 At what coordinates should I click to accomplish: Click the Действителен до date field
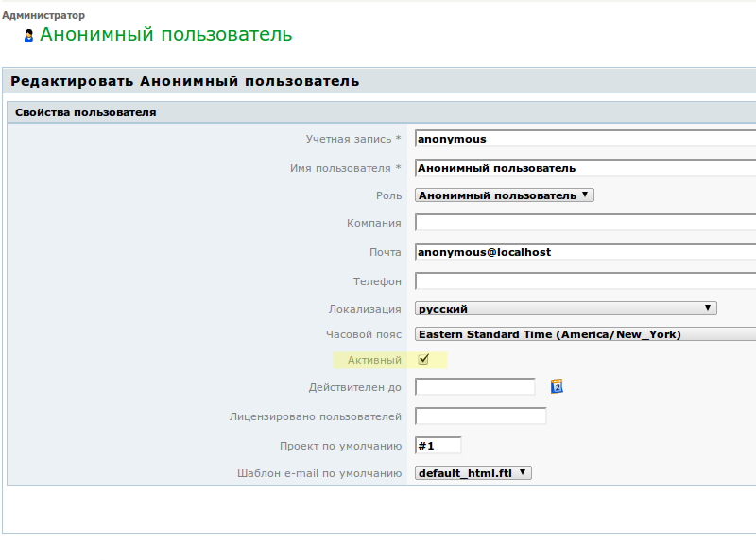[475, 386]
